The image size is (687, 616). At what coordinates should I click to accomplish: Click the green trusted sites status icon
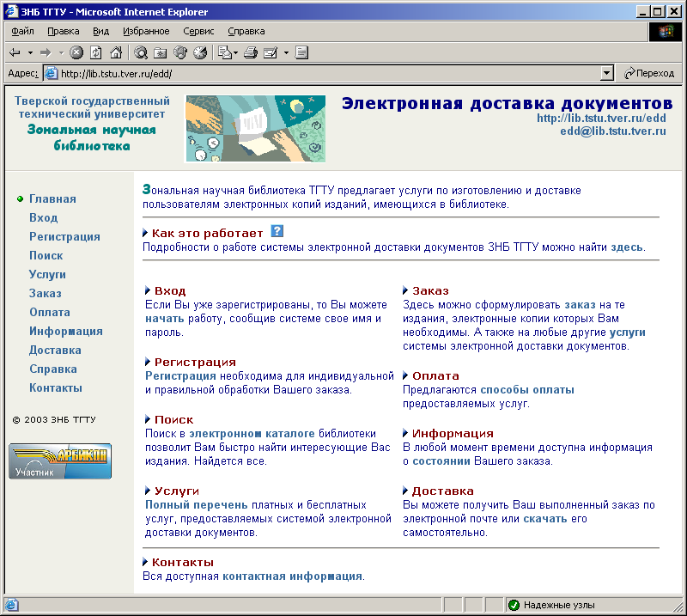click(x=514, y=605)
